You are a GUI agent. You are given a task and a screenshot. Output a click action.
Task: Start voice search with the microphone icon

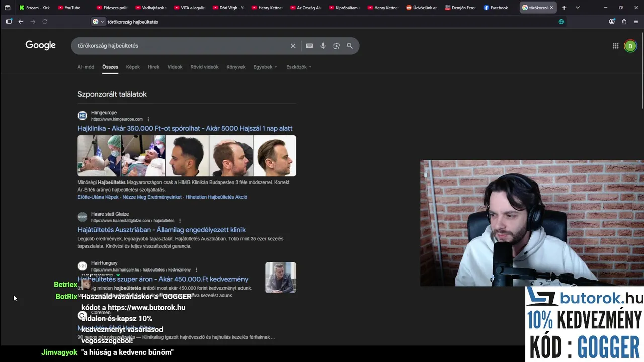click(x=323, y=46)
